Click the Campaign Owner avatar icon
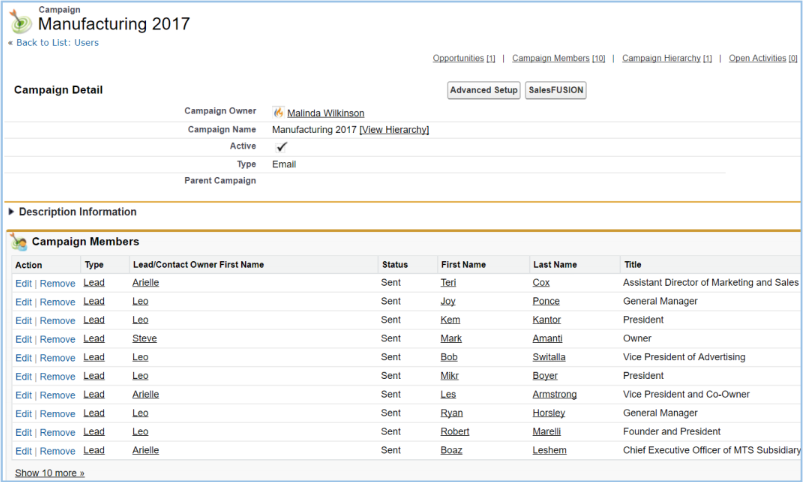Screen dimensions: 803x482 [x=278, y=112]
